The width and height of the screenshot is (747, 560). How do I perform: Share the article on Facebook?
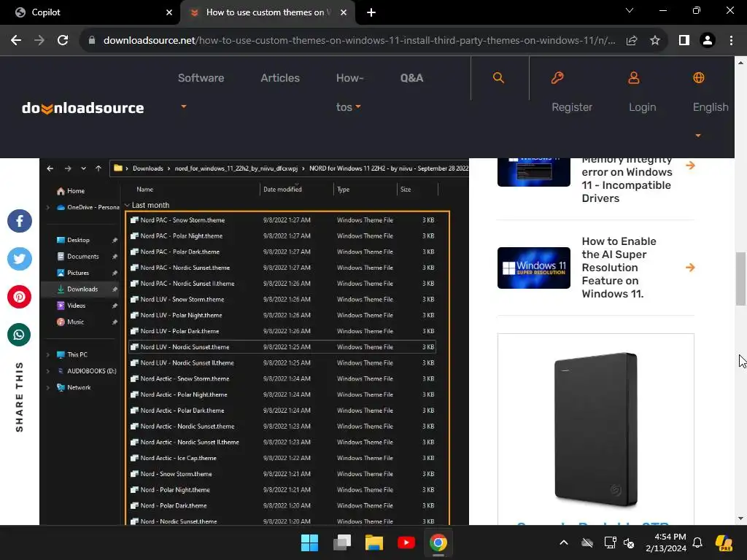[x=20, y=221]
